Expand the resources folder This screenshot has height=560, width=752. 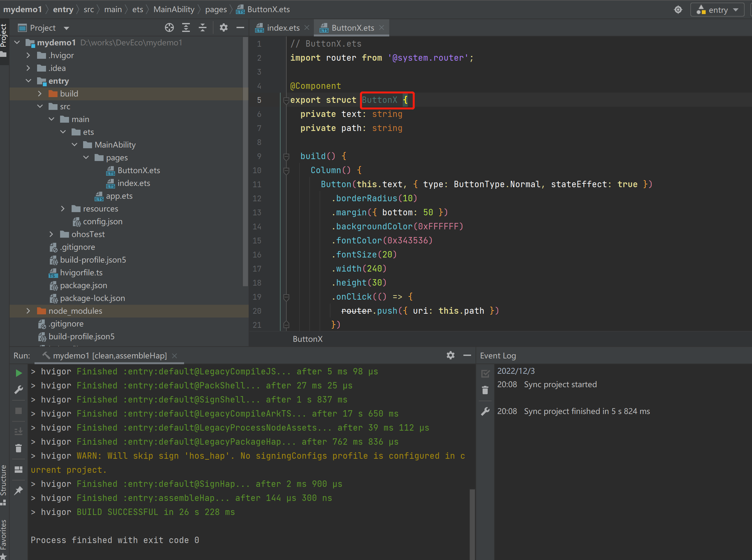(x=63, y=209)
